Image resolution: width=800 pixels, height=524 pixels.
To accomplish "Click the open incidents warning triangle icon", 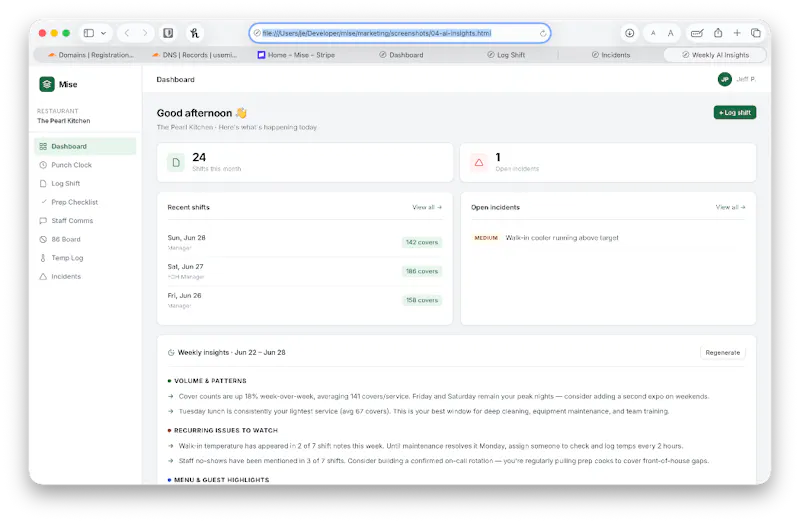I will 479,163.
